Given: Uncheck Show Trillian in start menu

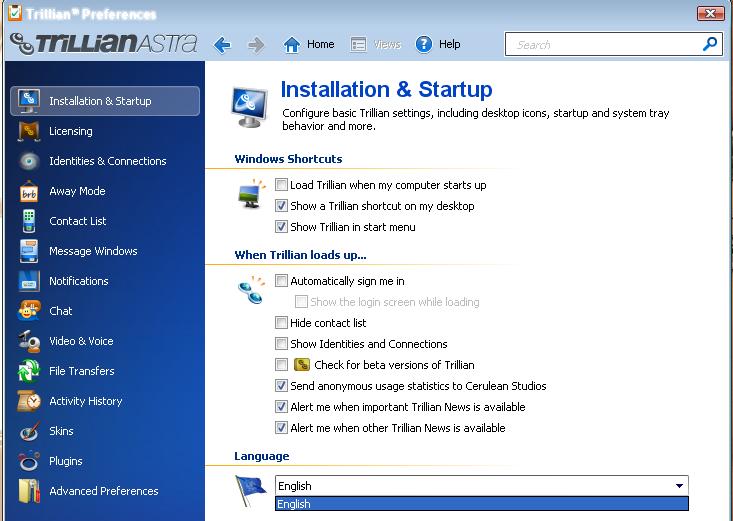Looking at the screenshot, I should tap(281, 227).
